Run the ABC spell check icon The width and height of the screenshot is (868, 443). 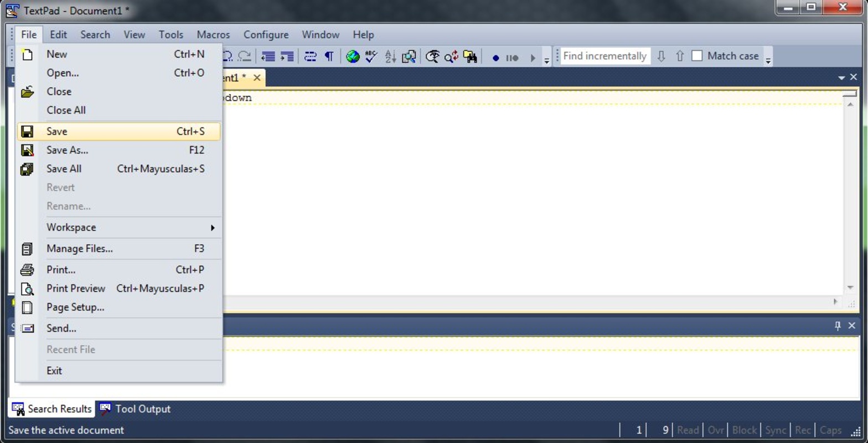371,56
